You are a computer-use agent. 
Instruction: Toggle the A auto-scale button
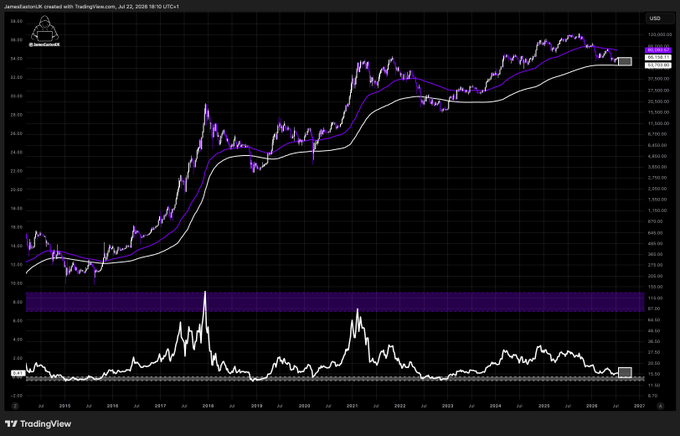(x=660, y=406)
